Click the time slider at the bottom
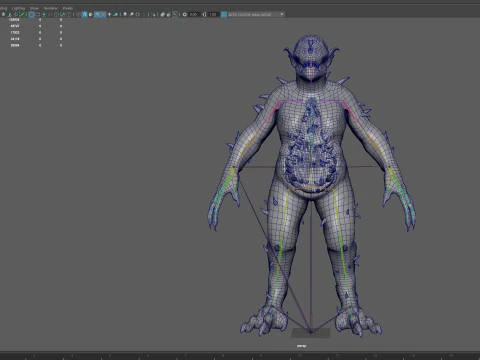Image resolution: width=480 pixels, height=360 pixels. point(240,355)
